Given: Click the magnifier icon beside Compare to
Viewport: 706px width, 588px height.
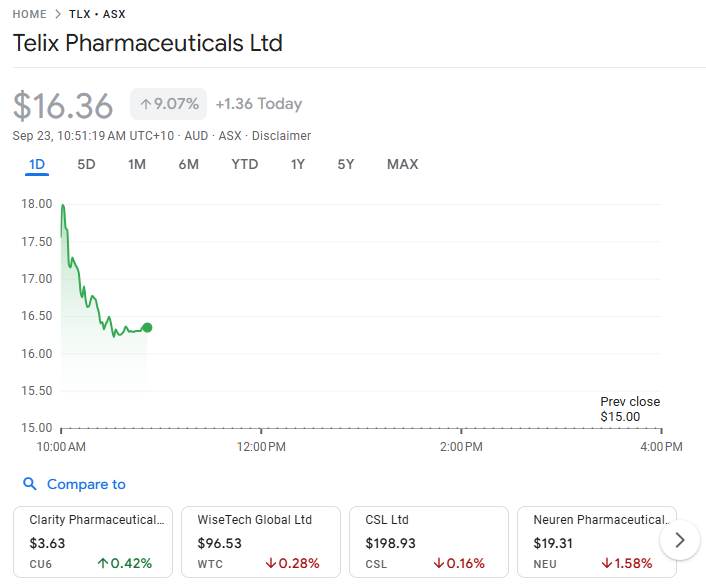Looking at the screenshot, I should [31, 484].
